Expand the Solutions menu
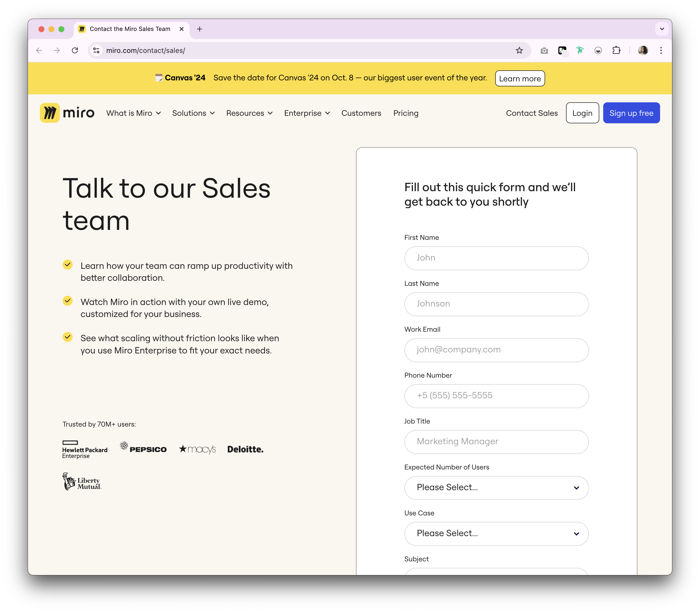Viewport: 700px width, 612px height. pos(193,113)
